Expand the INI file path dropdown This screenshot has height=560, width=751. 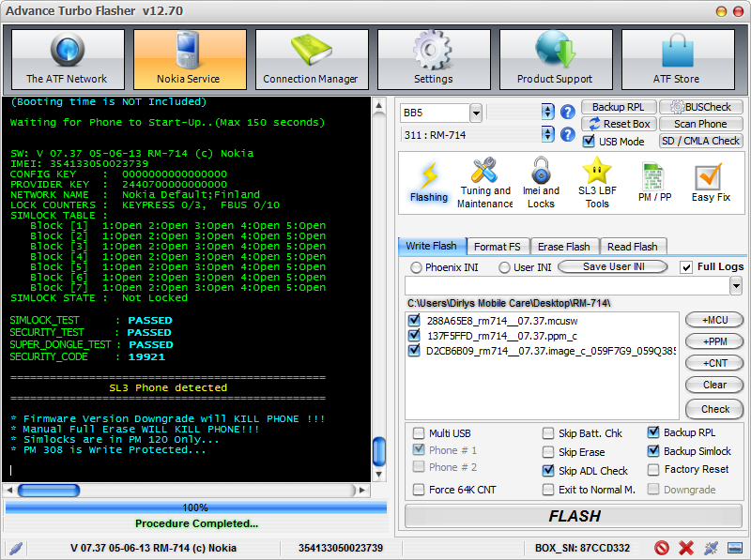pyautogui.click(x=736, y=286)
